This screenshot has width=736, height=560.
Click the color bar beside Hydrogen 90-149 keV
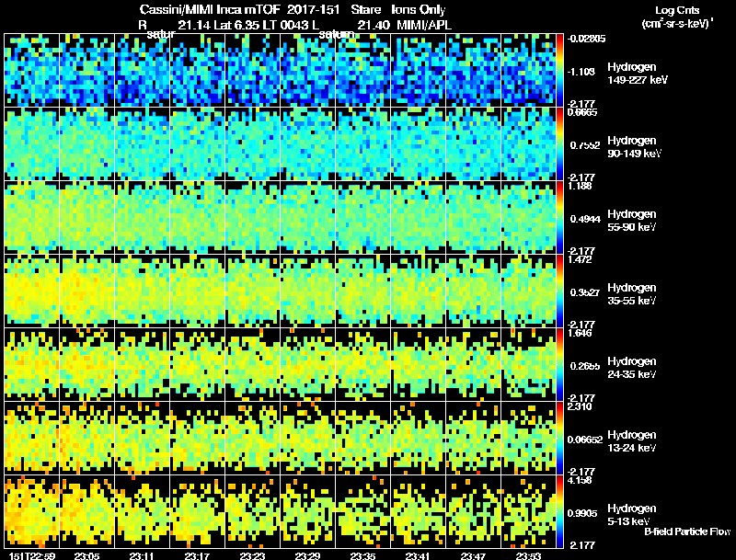(559, 144)
